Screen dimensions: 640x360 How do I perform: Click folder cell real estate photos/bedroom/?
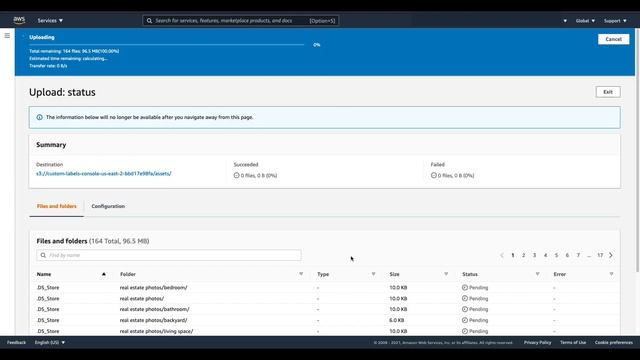click(x=153, y=287)
